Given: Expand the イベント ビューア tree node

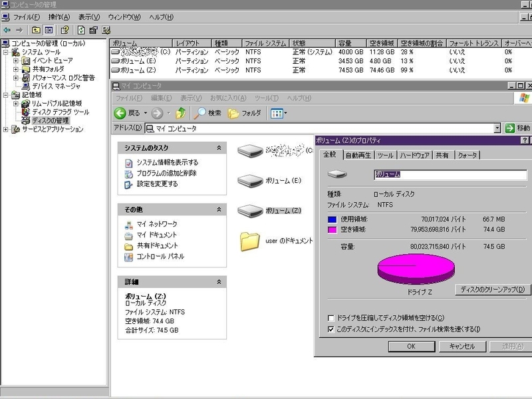Looking at the screenshot, I should 15,61.
